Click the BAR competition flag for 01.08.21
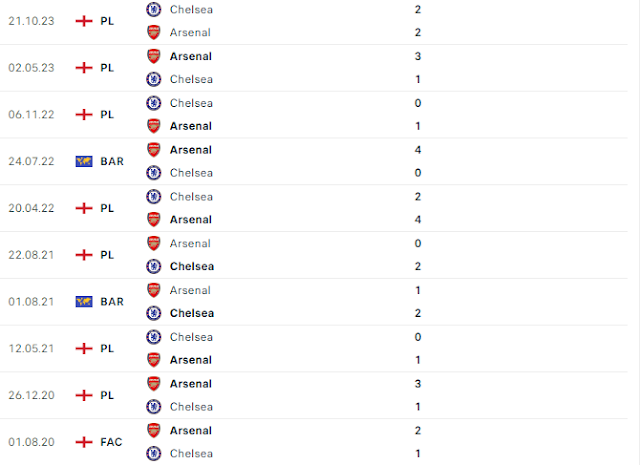 point(84,302)
